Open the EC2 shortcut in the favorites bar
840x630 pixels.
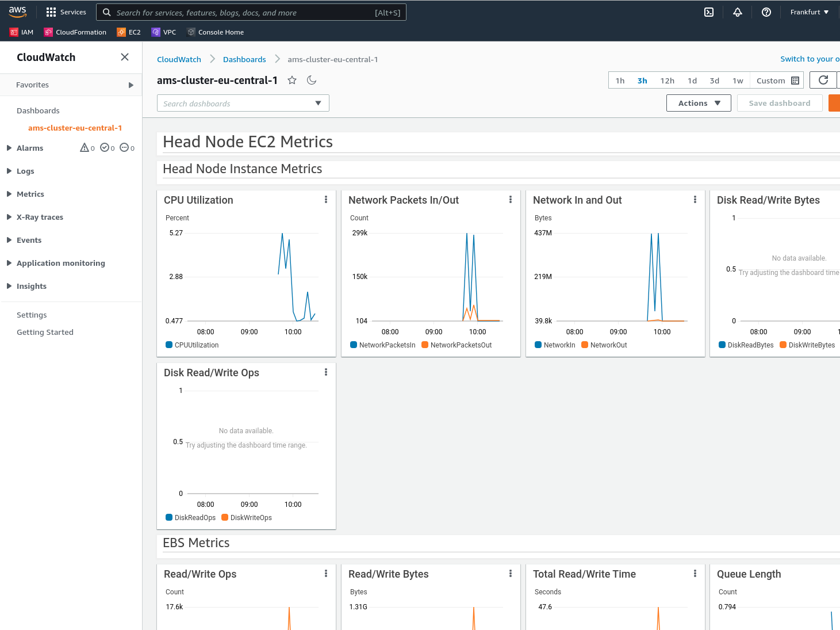129,32
